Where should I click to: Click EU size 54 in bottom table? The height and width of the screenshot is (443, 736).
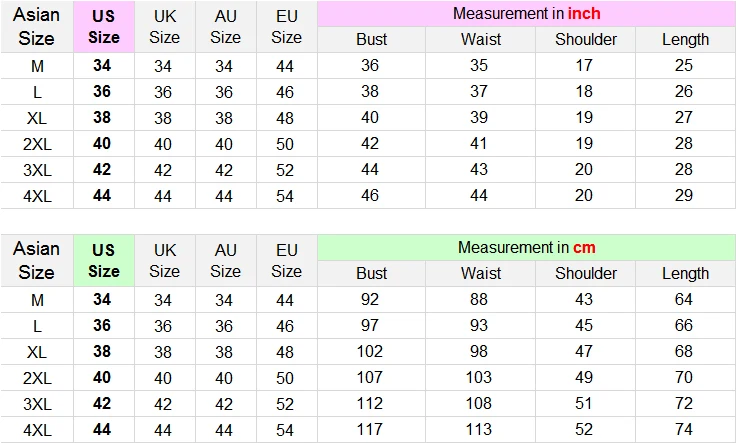(x=285, y=430)
